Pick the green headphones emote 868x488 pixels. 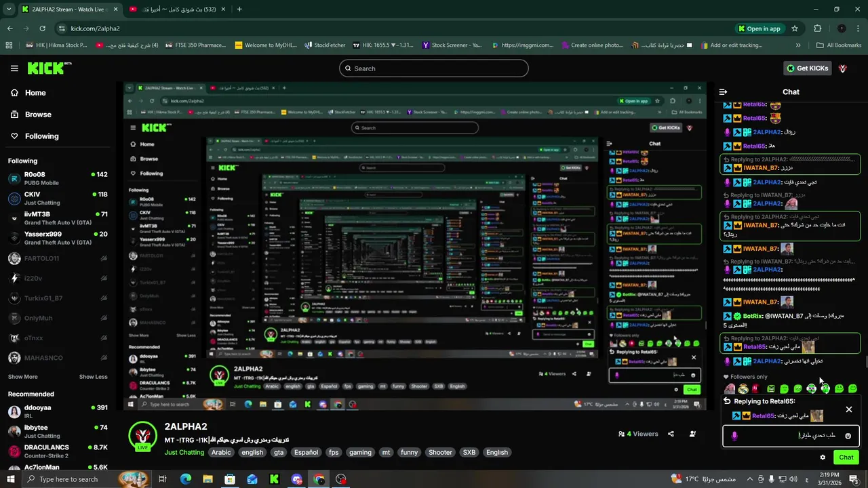coord(825,389)
